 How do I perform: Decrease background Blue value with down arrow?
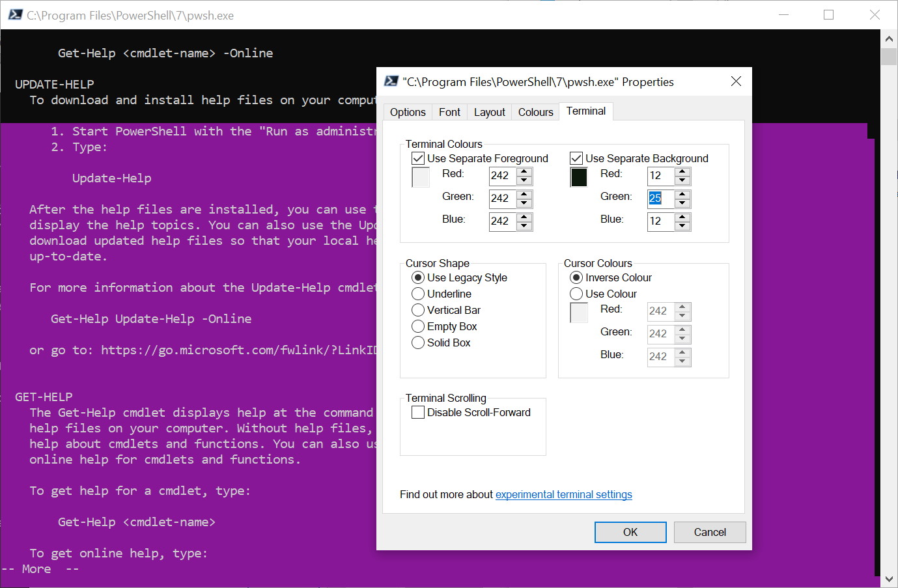coord(682,226)
